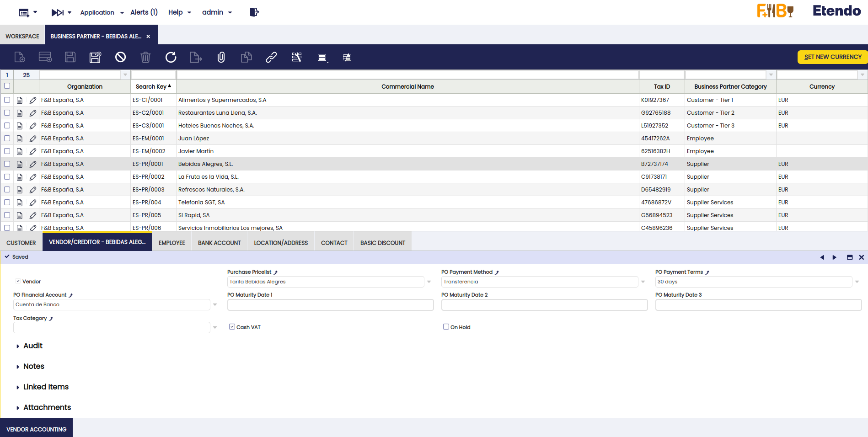
Task: Click the logout door icon in top bar
Action: [x=254, y=12]
